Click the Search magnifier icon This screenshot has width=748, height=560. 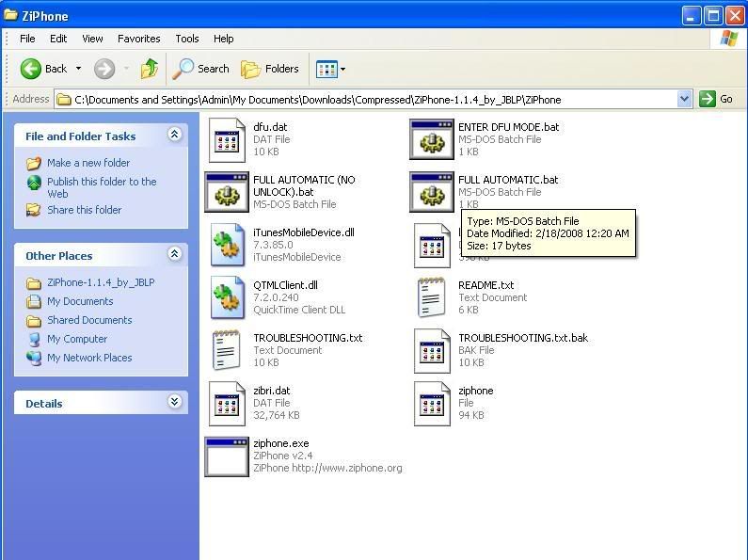coord(183,69)
